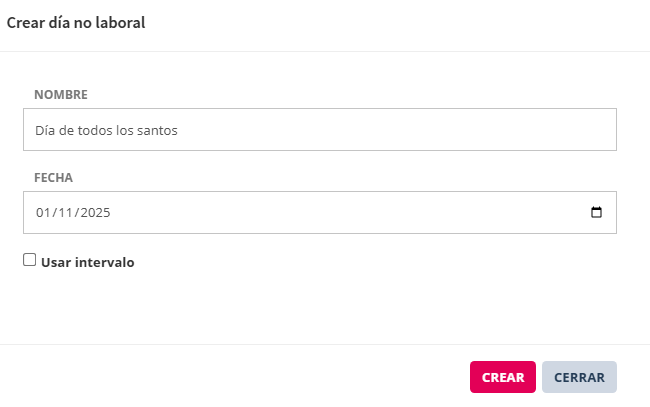Viewport: 650px width, 407px height.
Task: Click the 'Usar intervalo' label text
Action: click(87, 263)
